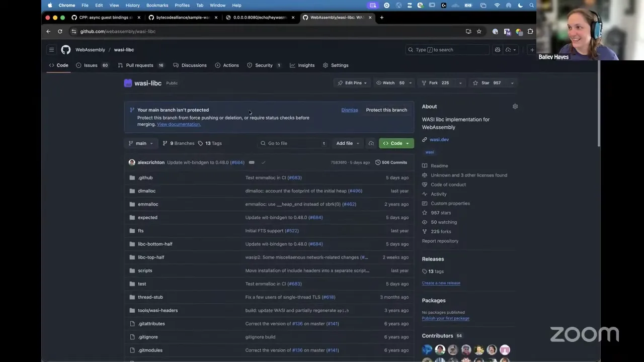644x362 pixels.
Task: Open repository Settings tab
Action: tap(336, 65)
